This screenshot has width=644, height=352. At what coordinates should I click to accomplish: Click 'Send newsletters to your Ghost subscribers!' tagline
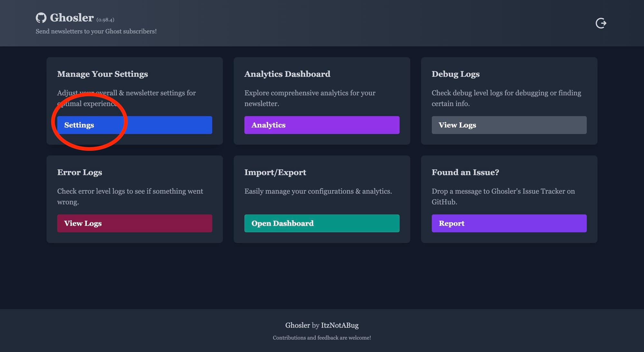96,32
